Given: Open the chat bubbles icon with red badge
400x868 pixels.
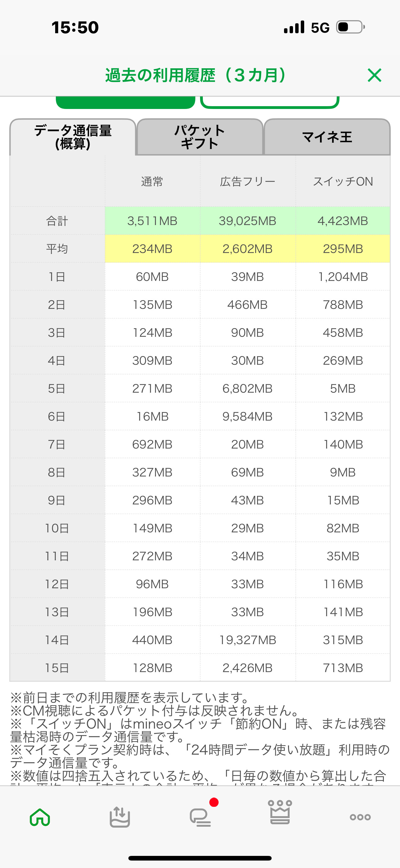Looking at the screenshot, I should pos(201,817).
